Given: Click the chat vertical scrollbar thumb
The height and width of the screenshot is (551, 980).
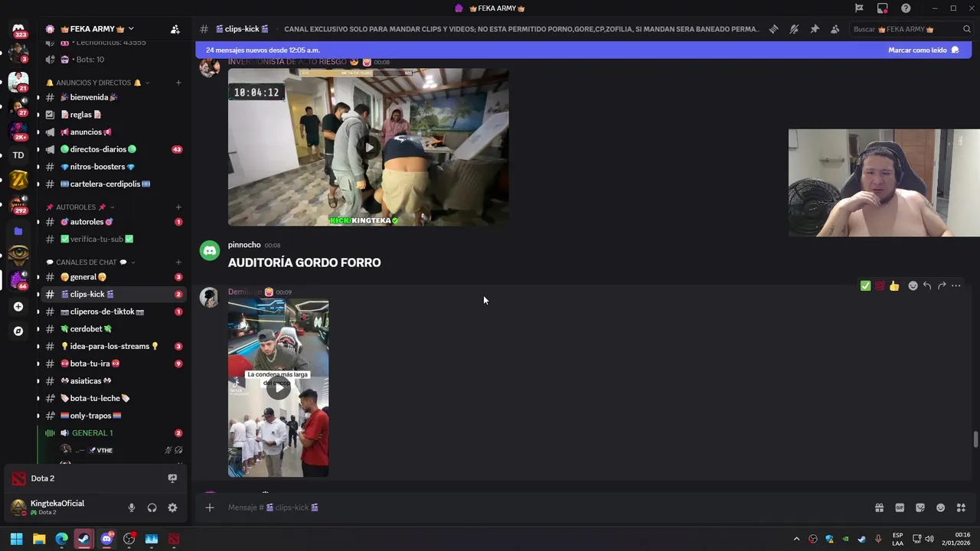Looking at the screenshot, I should [975, 440].
